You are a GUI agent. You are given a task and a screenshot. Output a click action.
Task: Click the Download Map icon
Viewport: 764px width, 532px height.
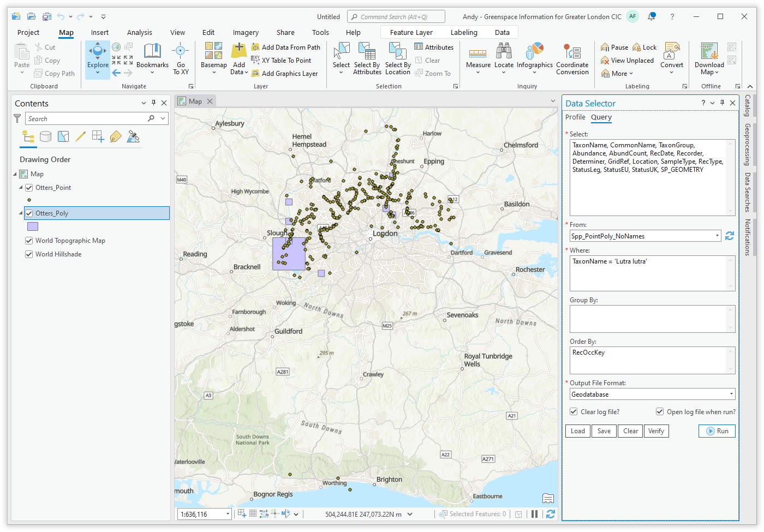[x=709, y=51]
